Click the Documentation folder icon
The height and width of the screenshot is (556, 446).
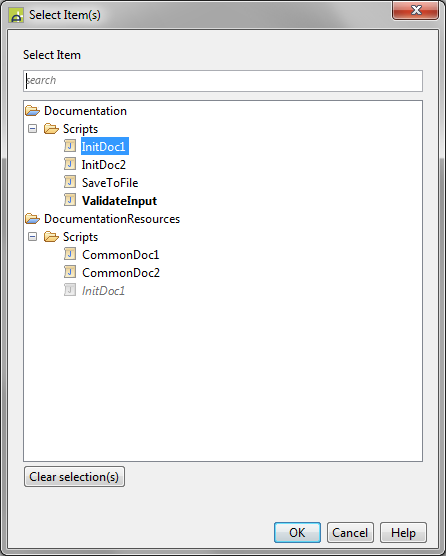tap(33, 111)
